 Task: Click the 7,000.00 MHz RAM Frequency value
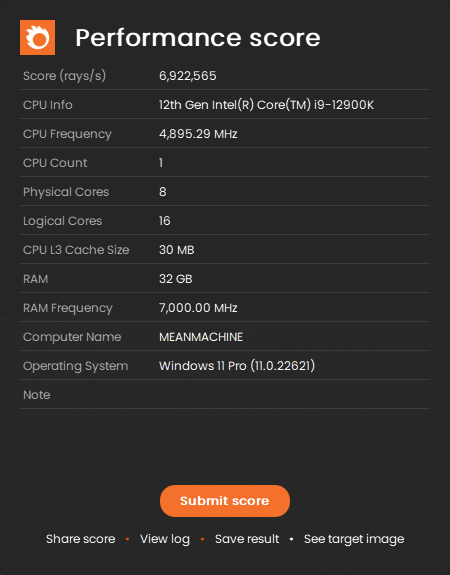[198, 308]
